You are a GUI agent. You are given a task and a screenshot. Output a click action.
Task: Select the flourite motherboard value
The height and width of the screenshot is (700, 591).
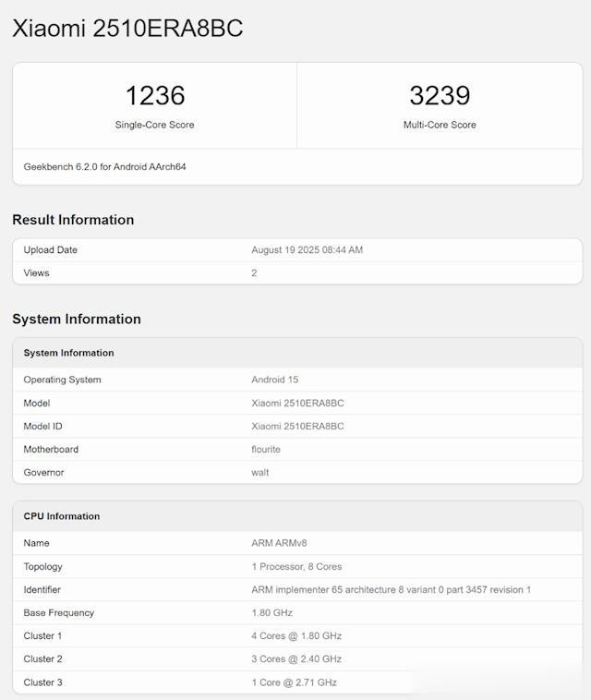tap(266, 450)
